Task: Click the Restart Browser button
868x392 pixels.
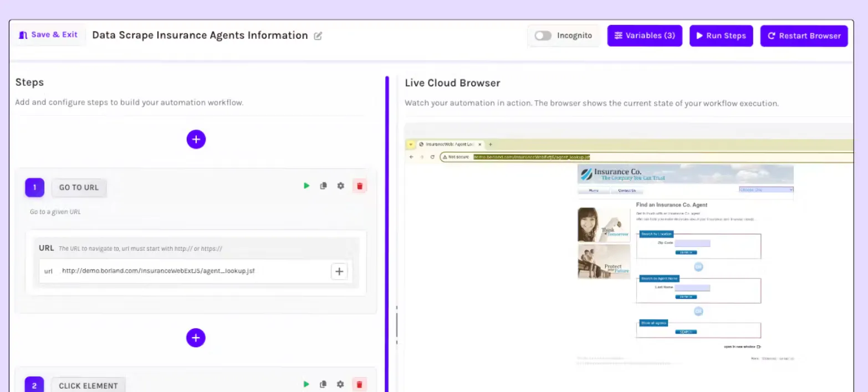Action: click(x=804, y=35)
